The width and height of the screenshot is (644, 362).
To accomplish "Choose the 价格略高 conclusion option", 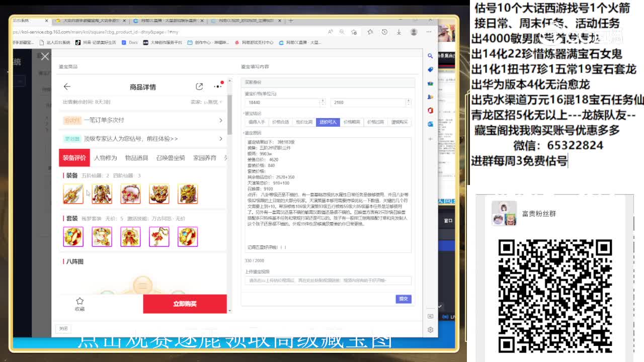I will 352,122.
